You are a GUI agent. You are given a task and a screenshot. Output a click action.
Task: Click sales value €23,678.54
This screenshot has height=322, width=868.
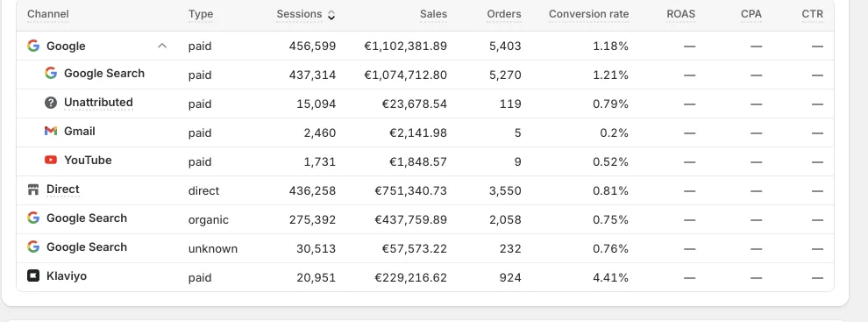point(415,104)
